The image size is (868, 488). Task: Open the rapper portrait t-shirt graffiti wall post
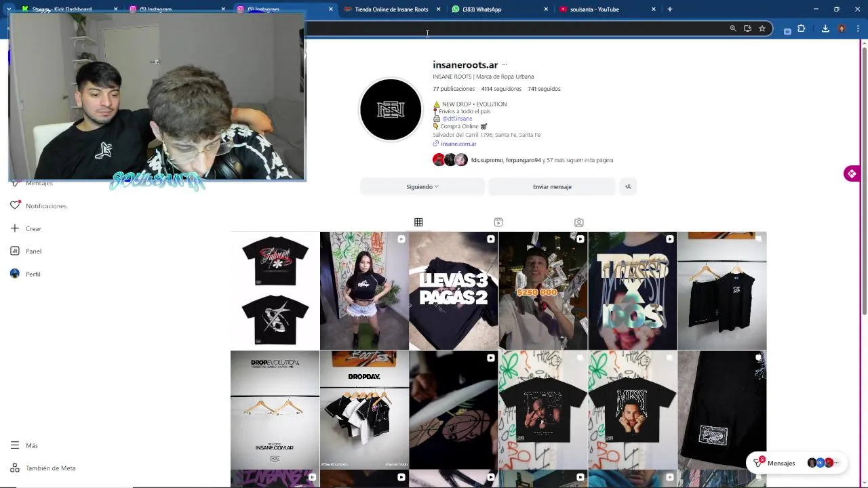543,410
